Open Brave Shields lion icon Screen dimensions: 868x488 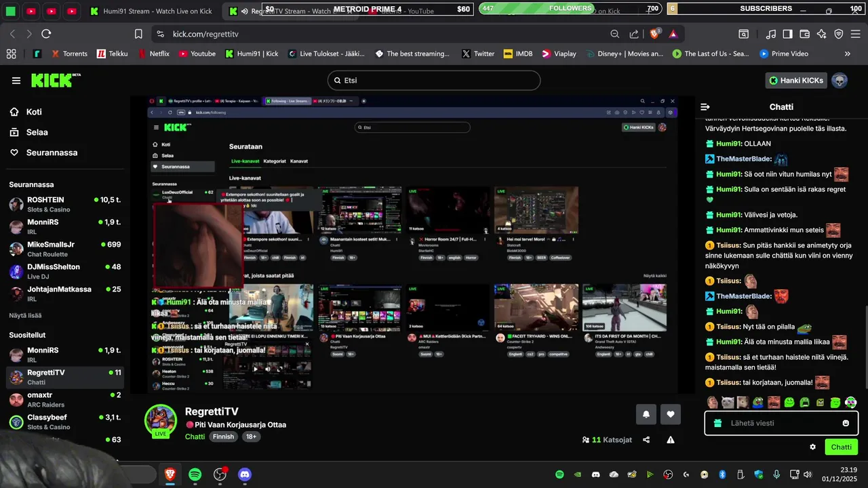[655, 34]
